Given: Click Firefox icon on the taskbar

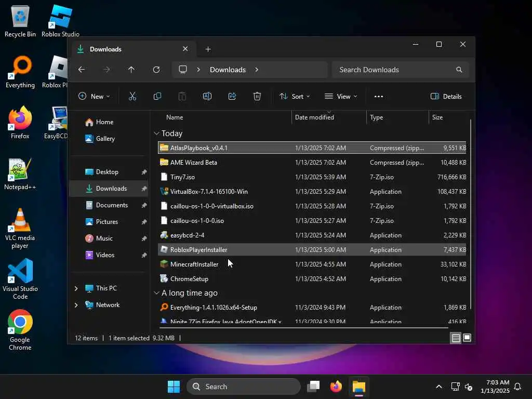Looking at the screenshot, I should point(336,387).
